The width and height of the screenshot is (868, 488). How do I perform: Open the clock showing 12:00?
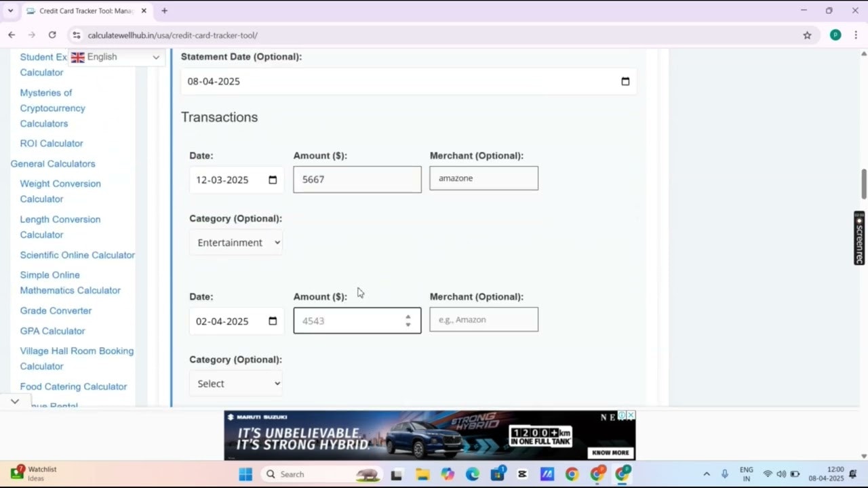click(x=826, y=474)
